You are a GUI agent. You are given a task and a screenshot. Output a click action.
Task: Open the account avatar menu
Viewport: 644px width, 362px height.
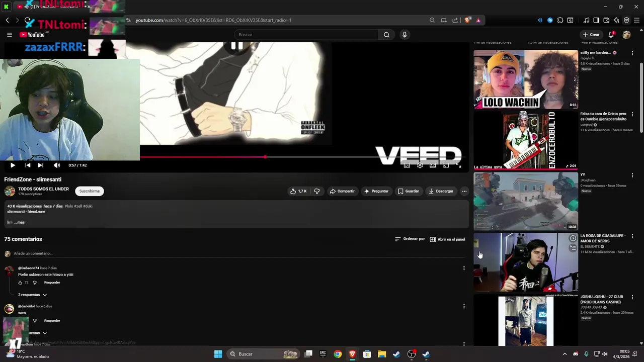tap(626, 35)
